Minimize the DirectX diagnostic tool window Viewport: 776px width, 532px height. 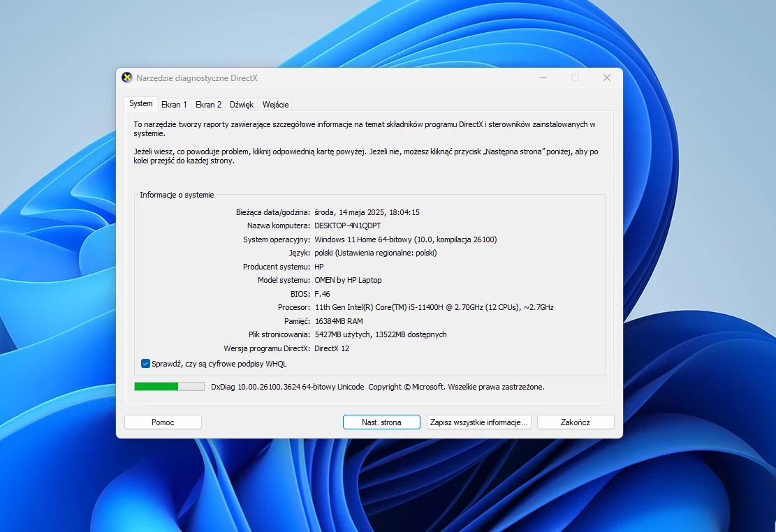tap(543, 77)
